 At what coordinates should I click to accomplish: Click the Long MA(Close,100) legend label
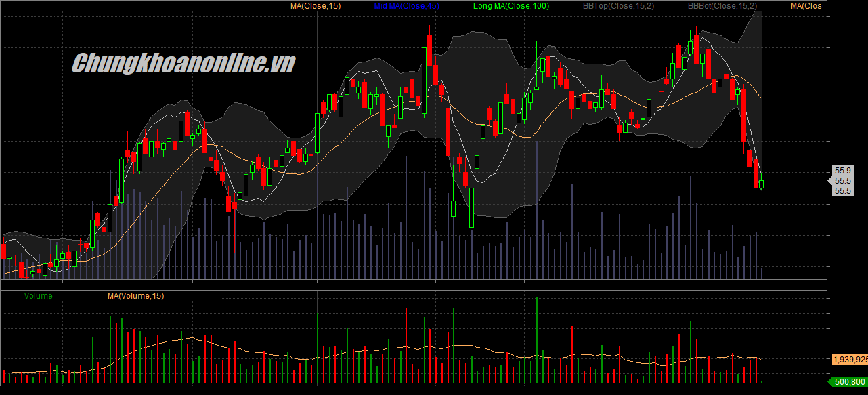point(511,6)
